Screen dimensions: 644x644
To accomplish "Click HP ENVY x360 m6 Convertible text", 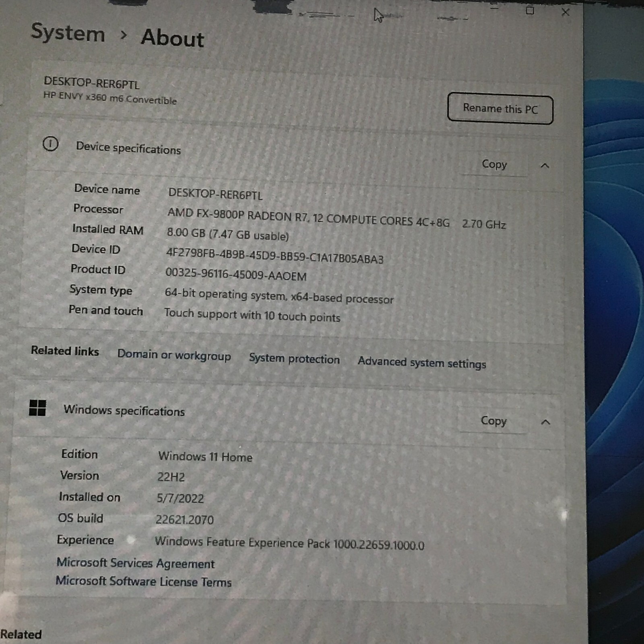I will [110, 98].
